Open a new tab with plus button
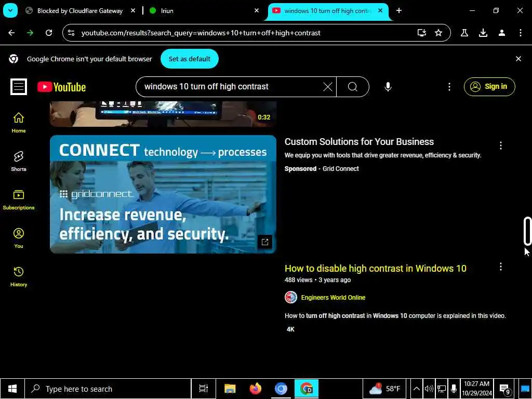The image size is (532, 399). (399, 10)
